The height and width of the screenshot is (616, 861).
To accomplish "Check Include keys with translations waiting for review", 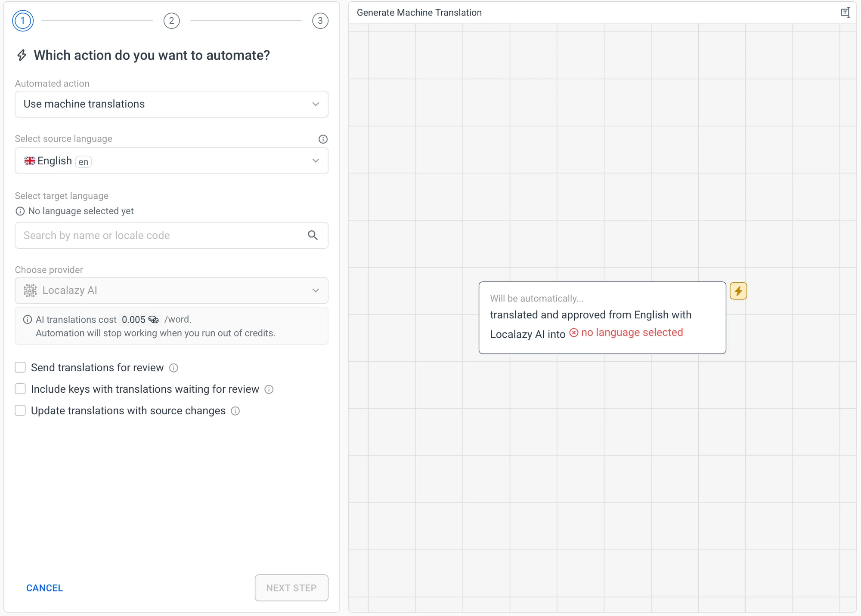I will (x=20, y=389).
